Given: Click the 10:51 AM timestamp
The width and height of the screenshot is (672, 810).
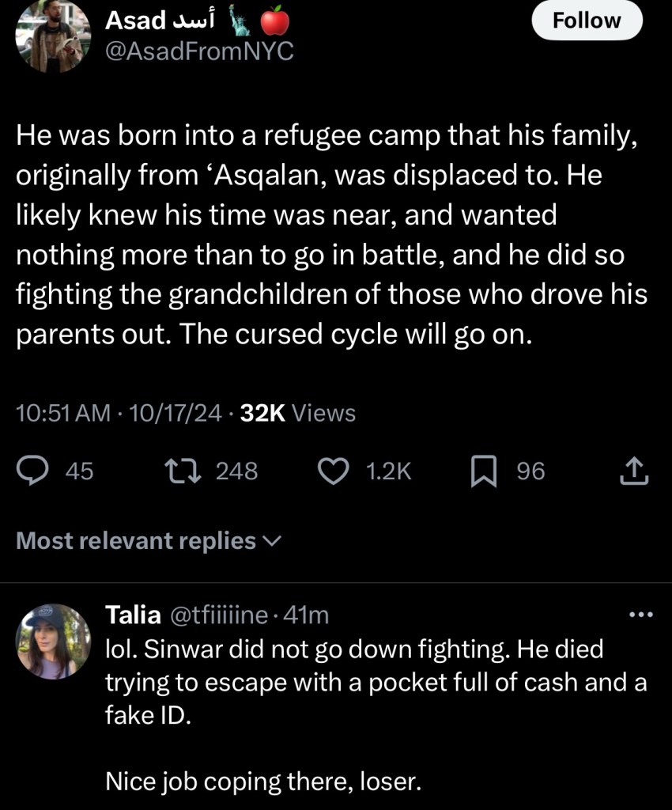Looking at the screenshot, I should click(63, 413).
